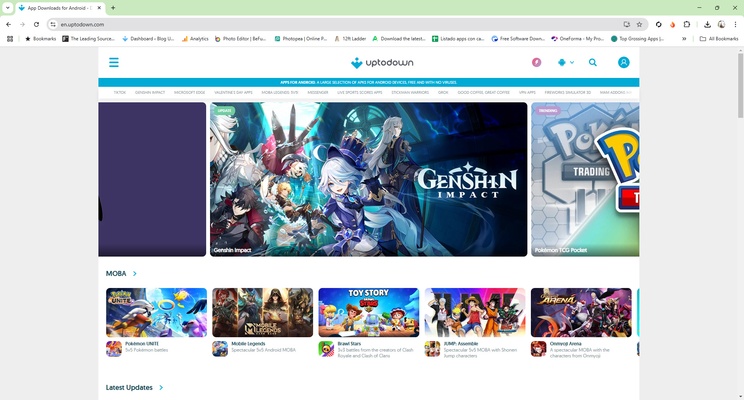Expand the Latest Updates section chevron
744x400 pixels.
(161, 388)
